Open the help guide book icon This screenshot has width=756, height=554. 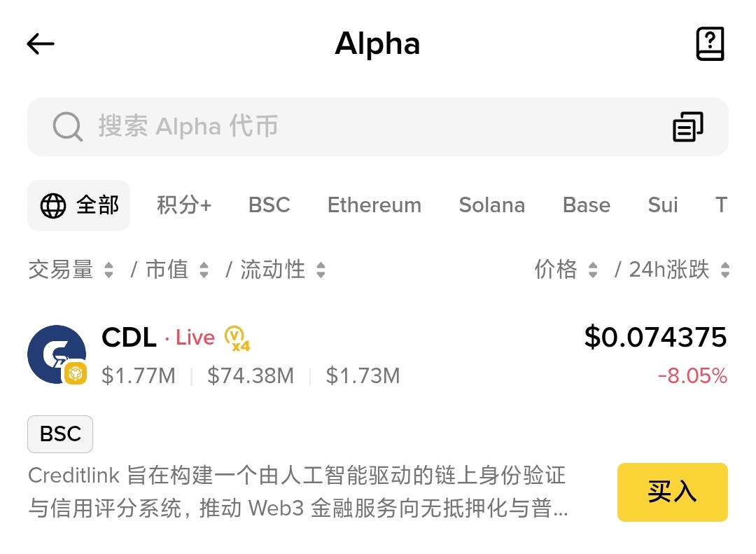coord(710,44)
